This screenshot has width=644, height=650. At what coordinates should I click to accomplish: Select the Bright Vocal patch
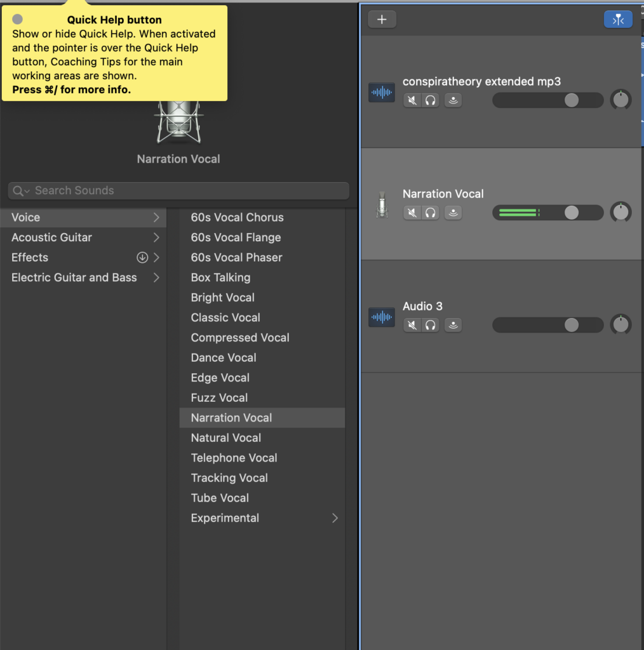point(262,298)
